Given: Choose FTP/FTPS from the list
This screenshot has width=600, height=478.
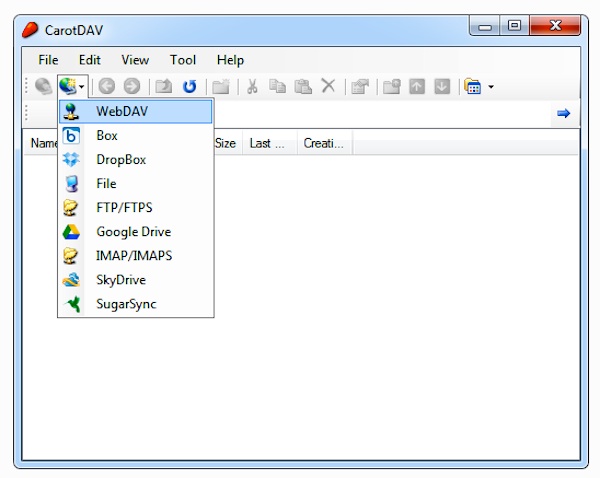Looking at the screenshot, I should point(135,207).
